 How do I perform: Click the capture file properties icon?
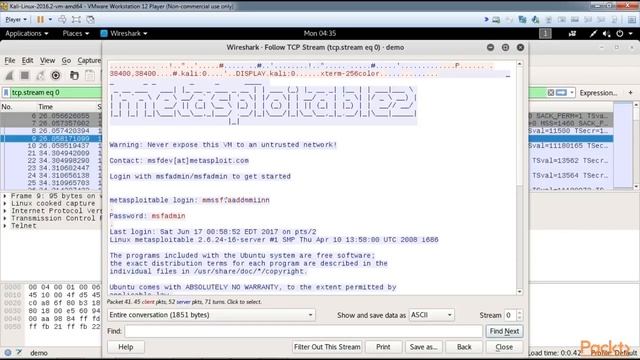click(19, 353)
